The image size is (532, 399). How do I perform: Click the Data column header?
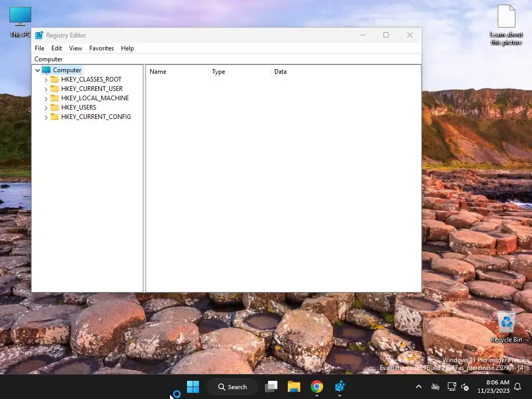(x=345, y=72)
